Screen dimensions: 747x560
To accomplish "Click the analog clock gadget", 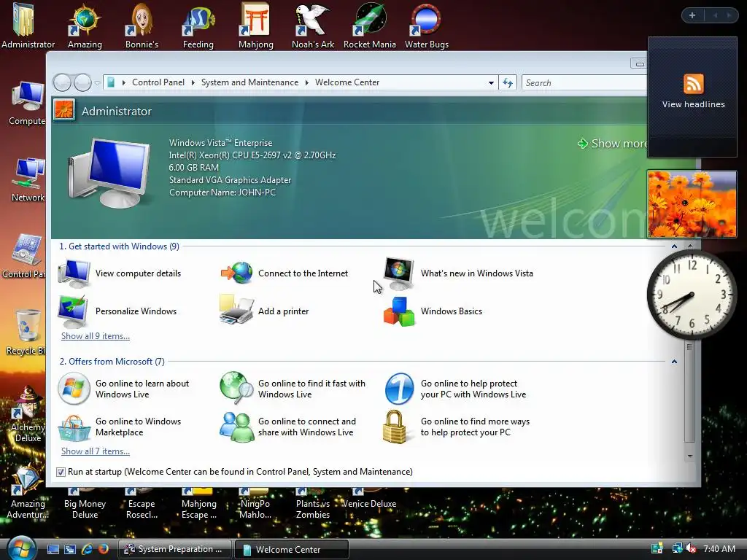I will (692, 295).
